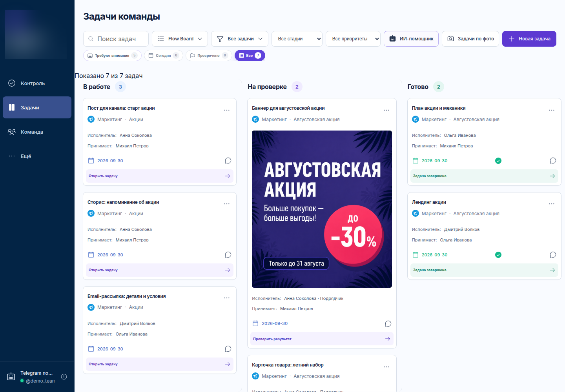This screenshot has height=392, width=565.
Task: Click 'Открыть задачу' on 'Email-рассылка' card
Action: (x=160, y=364)
